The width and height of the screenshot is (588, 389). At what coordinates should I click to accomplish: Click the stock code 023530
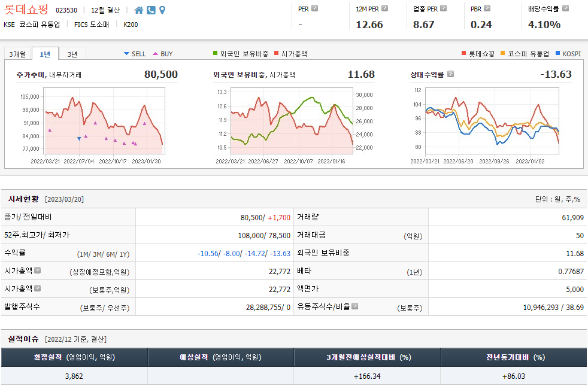[66, 11]
